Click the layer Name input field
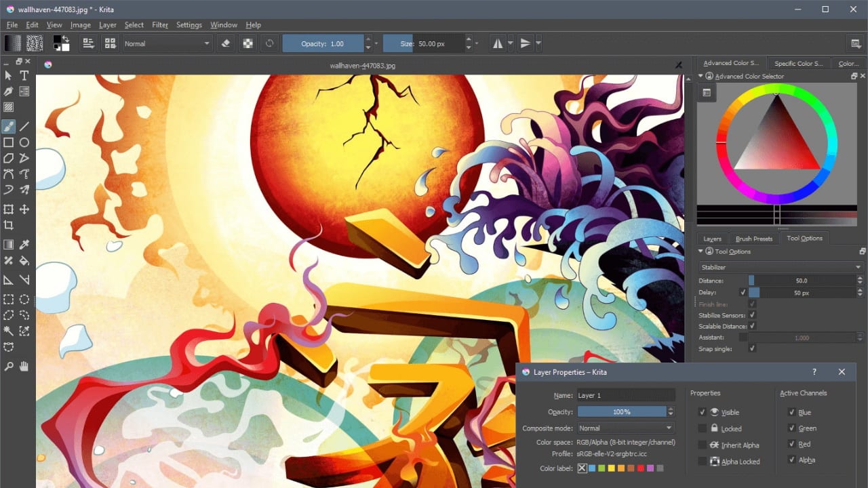Viewport: 868px width, 488px height. (625, 395)
